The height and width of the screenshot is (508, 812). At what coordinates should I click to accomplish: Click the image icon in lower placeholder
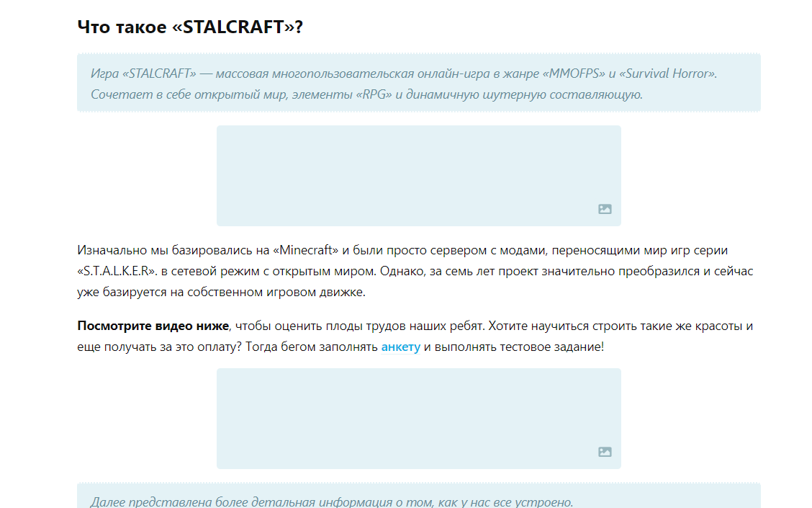[605, 452]
